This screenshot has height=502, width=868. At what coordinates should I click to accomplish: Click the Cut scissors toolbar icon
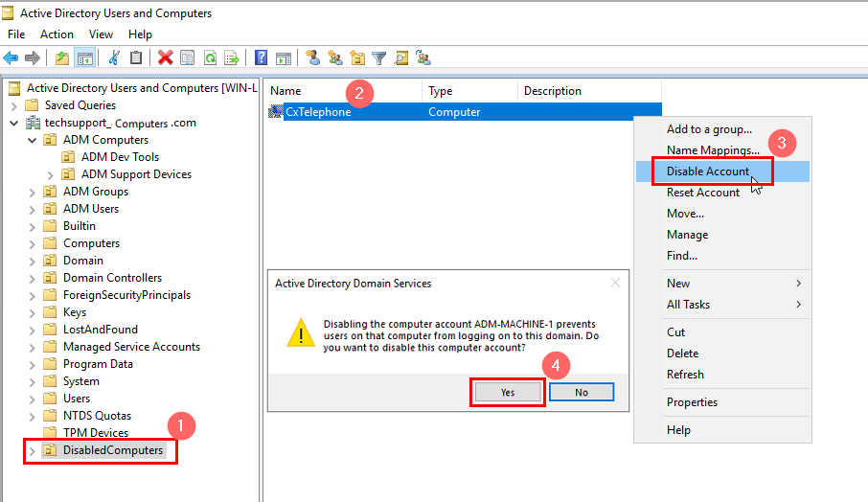[114, 57]
